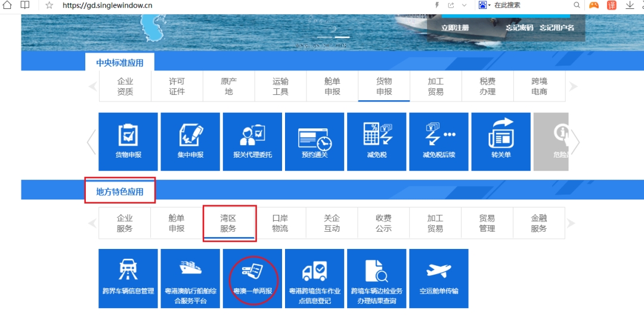Viewport: 644px width, 326px height.
Task: Open the 跨界车辆信息管理 tile
Action: pyautogui.click(x=128, y=278)
